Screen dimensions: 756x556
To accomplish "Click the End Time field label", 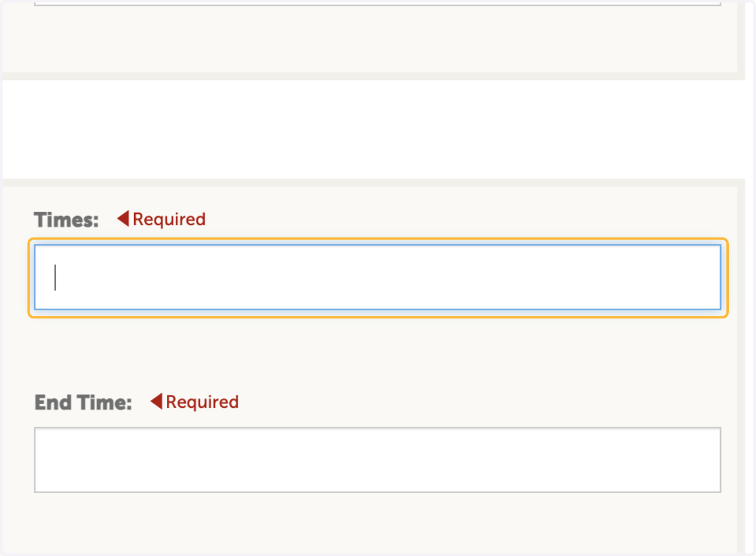I will [83, 402].
